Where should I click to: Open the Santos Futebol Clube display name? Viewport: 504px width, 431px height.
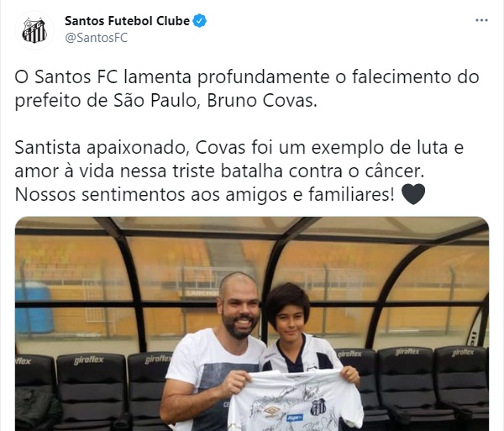(128, 21)
